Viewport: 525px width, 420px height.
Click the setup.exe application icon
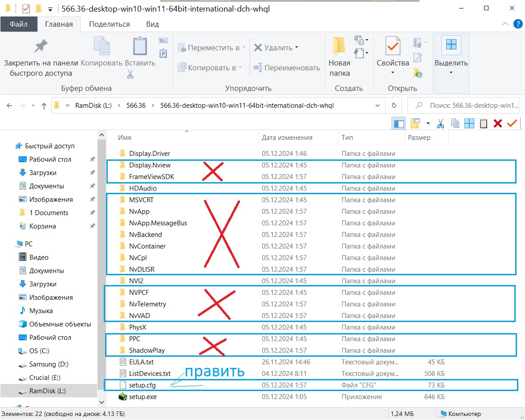click(123, 397)
